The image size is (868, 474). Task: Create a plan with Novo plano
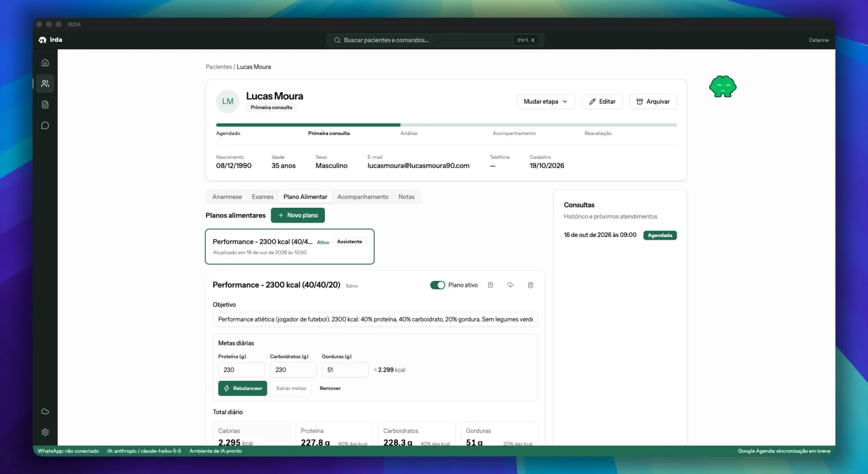(298, 215)
